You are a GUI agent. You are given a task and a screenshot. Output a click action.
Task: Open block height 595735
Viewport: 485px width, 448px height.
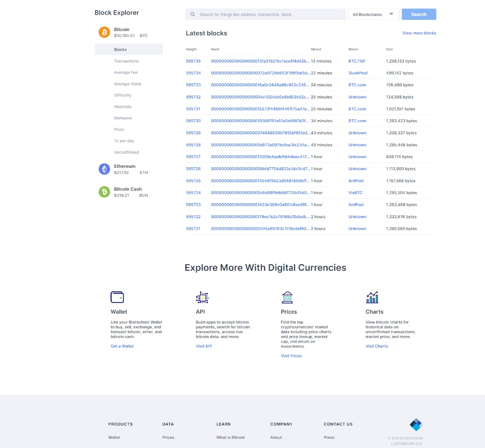point(193,61)
